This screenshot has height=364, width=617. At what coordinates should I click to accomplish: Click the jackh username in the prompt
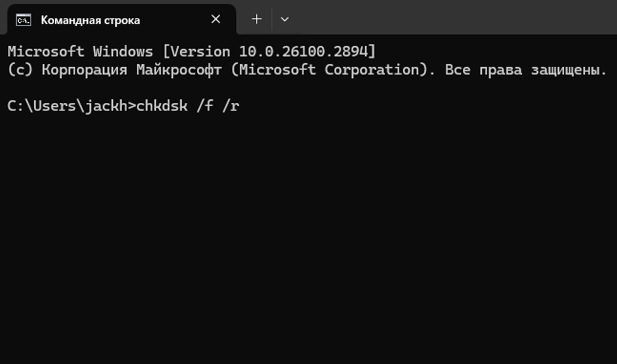[x=105, y=106]
